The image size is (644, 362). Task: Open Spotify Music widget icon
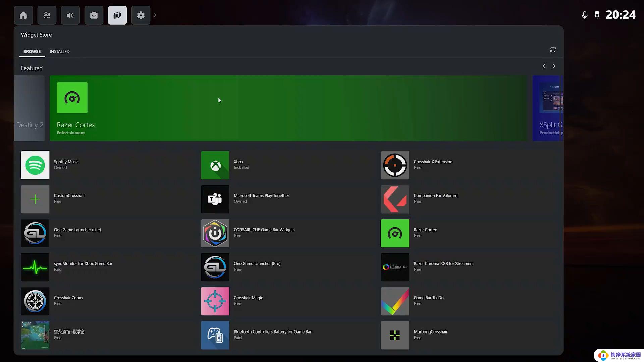35,165
